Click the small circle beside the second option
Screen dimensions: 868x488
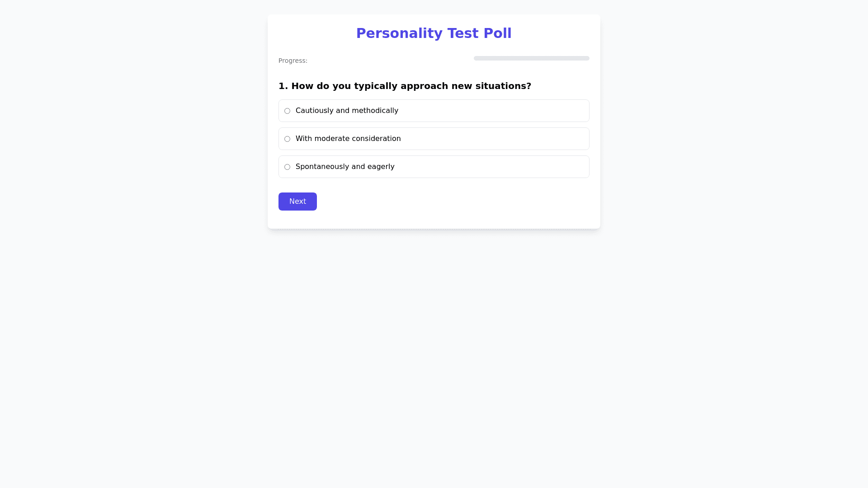(287, 139)
